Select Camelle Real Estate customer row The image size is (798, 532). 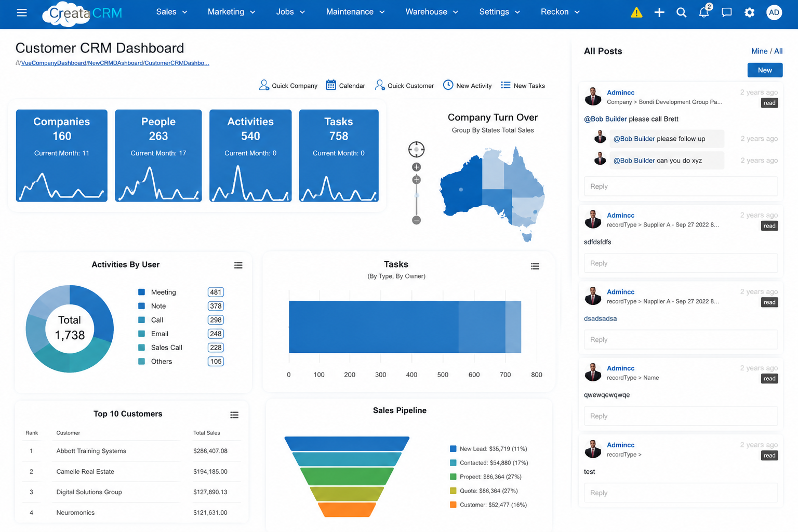132,472
